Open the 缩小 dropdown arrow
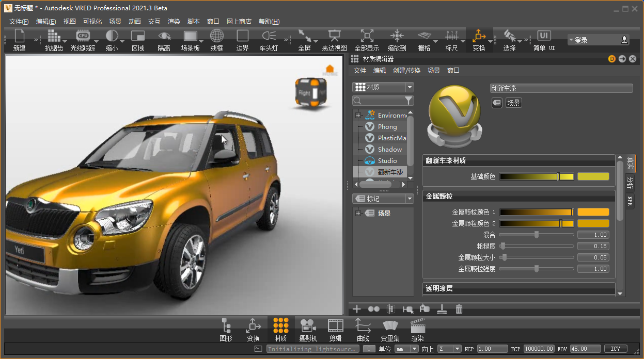644x359 pixels. 122,41
